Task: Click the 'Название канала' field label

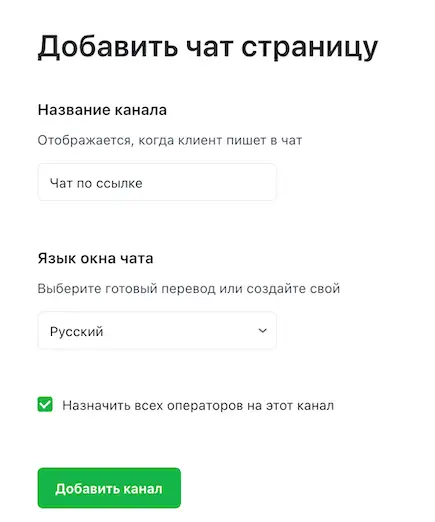Action: coord(102,110)
